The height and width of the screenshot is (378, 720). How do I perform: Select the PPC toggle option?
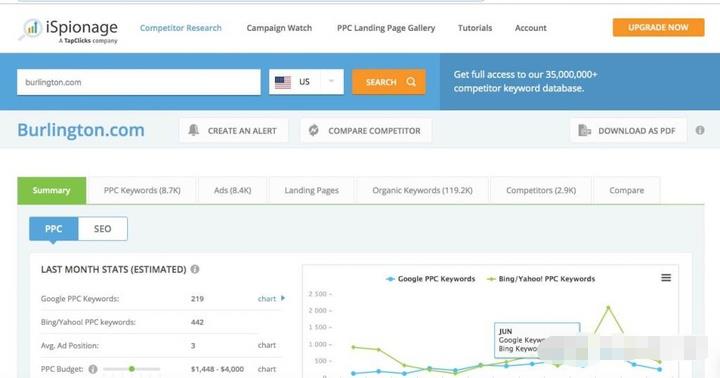(x=54, y=229)
